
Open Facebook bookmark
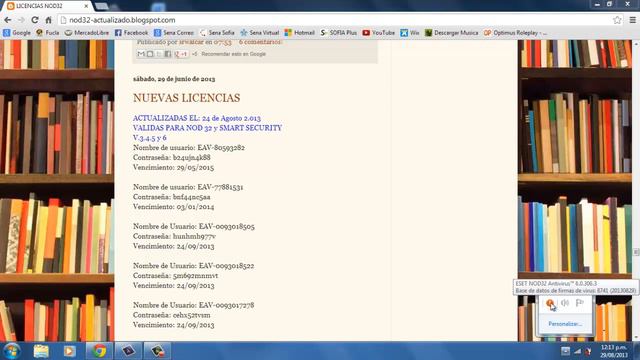[x=131, y=33]
